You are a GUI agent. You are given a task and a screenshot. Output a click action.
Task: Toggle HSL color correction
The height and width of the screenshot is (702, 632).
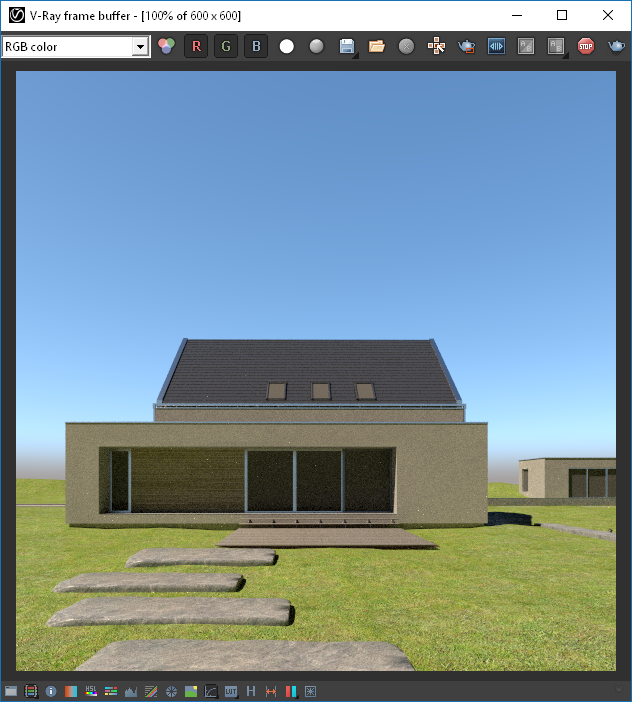(x=91, y=691)
